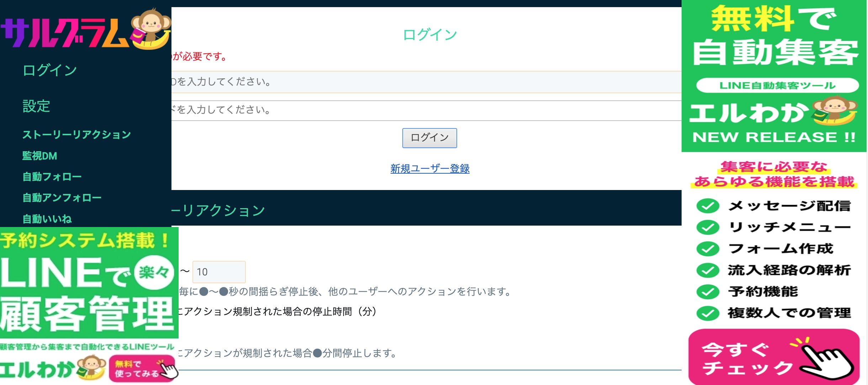
Task: Click the LINE自動集客ツール pill label
Action: pos(777,85)
